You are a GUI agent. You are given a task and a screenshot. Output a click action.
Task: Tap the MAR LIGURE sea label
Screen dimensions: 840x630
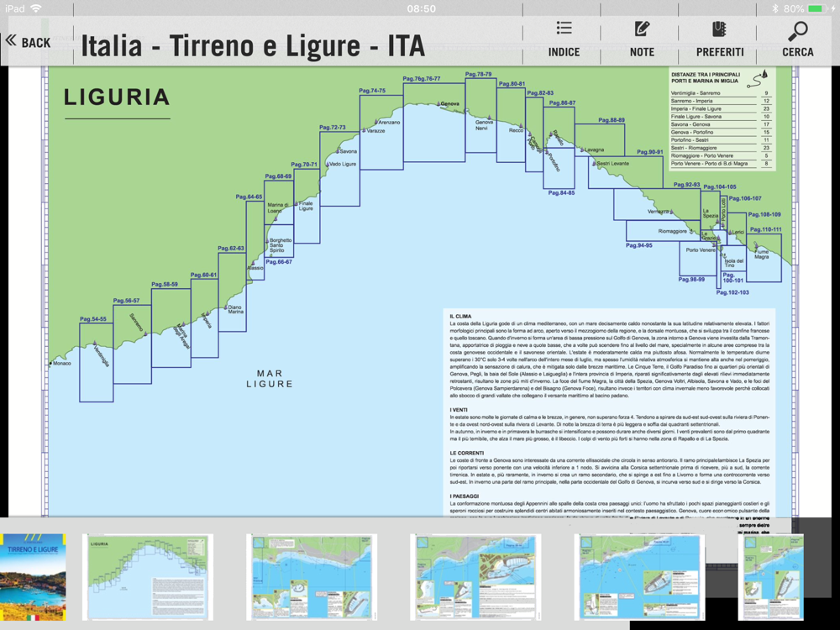pyautogui.click(x=270, y=379)
